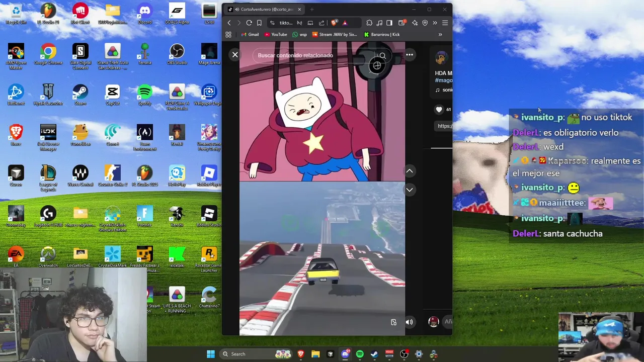Select the Terraria desktop icon
This screenshot has height=362, width=644.
click(x=145, y=54)
